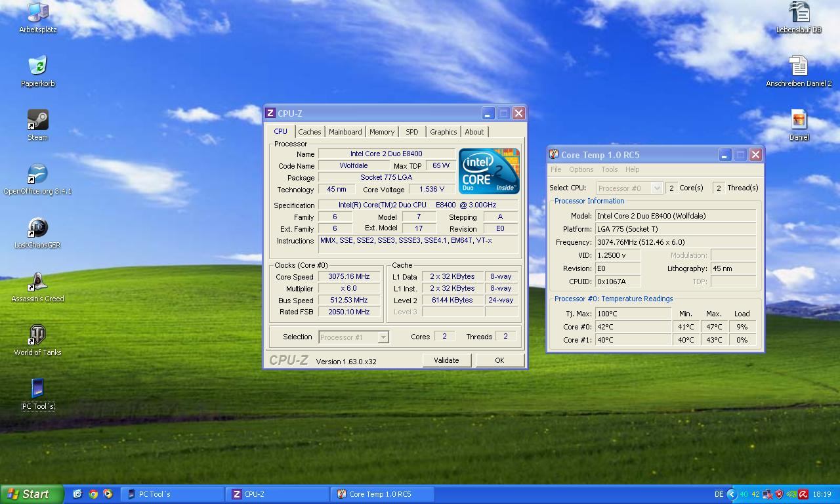The height and width of the screenshot is (504, 840).
Task: Open the Tools menu in Core Temp
Action: [x=609, y=169]
